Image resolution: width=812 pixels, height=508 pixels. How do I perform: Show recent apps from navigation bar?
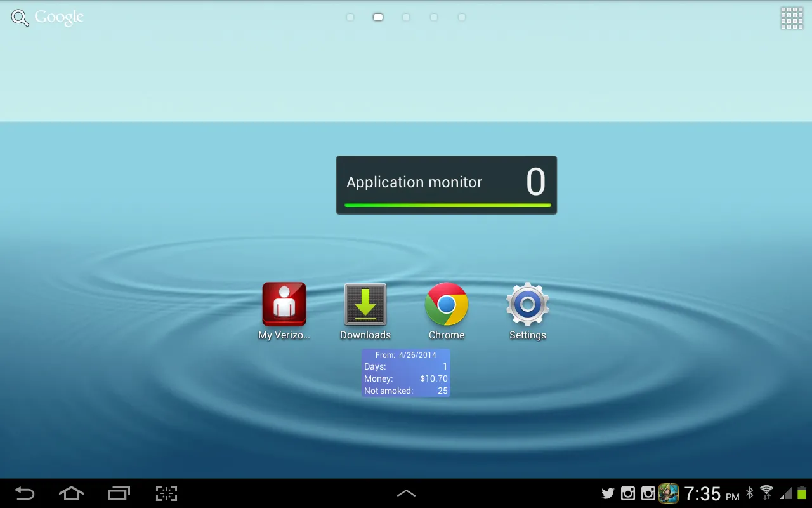coord(119,493)
